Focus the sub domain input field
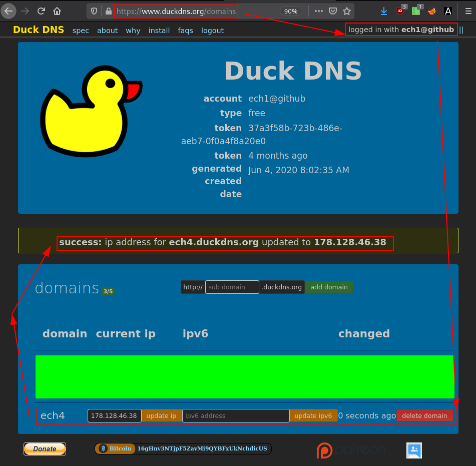The width and height of the screenshot is (476, 466). click(x=232, y=287)
